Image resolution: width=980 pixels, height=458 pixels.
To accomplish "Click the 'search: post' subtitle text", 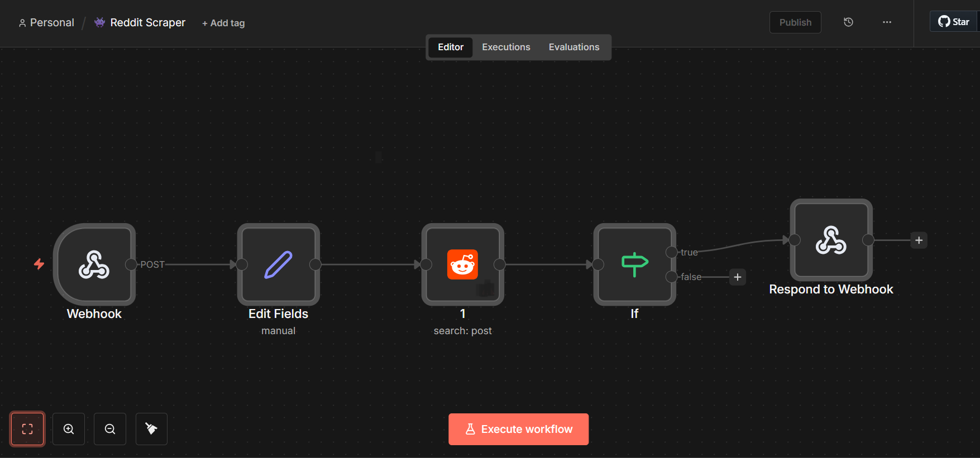I will pyautogui.click(x=463, y=331).
